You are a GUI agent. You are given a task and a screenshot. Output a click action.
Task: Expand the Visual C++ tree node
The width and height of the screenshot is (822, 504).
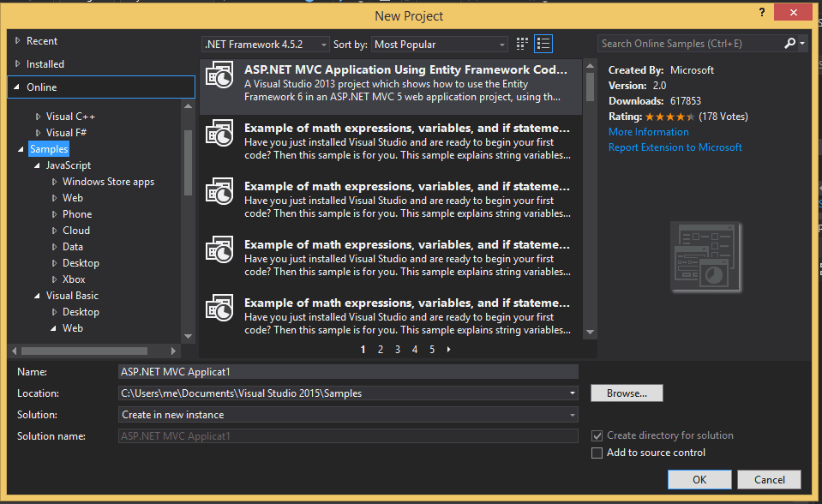(39, 117)
